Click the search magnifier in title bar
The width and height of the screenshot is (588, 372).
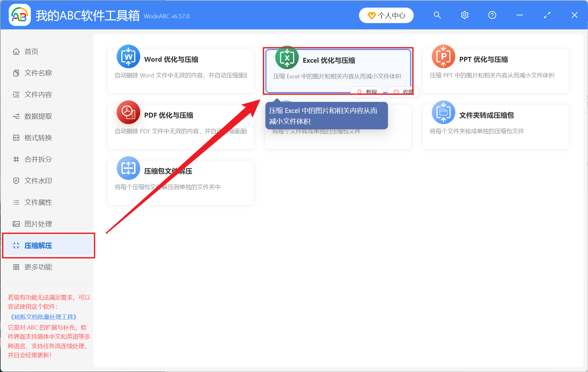coord(437,15)
